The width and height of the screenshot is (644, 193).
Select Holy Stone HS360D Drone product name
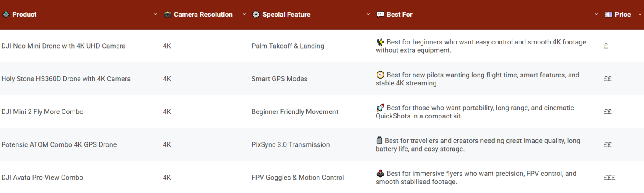point(66,79)
